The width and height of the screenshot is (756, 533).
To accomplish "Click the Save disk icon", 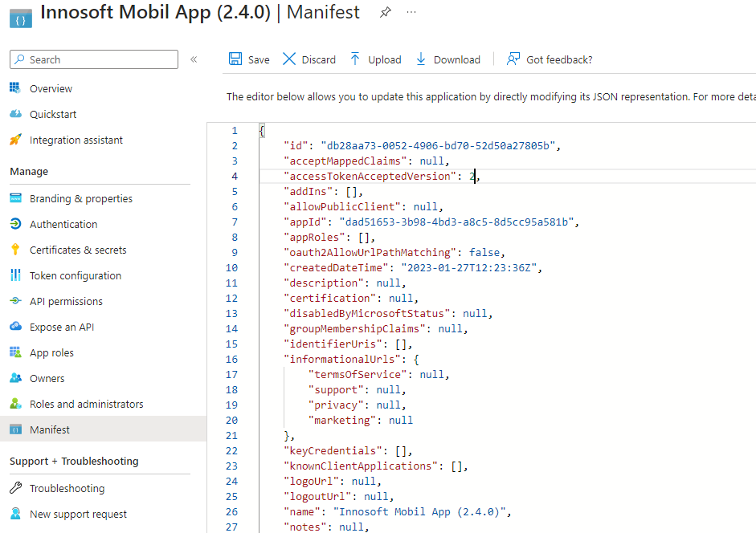I will (235, 59).
